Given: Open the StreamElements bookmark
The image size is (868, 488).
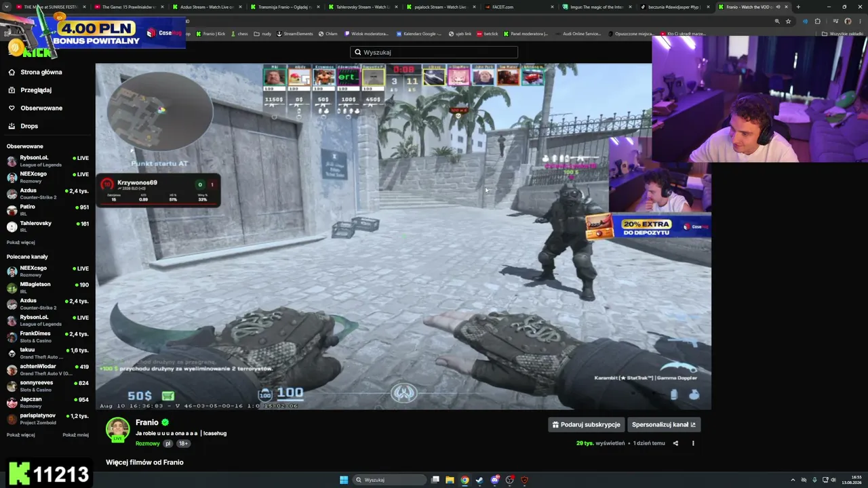Looking at the screenshot, I should point(295,34).
